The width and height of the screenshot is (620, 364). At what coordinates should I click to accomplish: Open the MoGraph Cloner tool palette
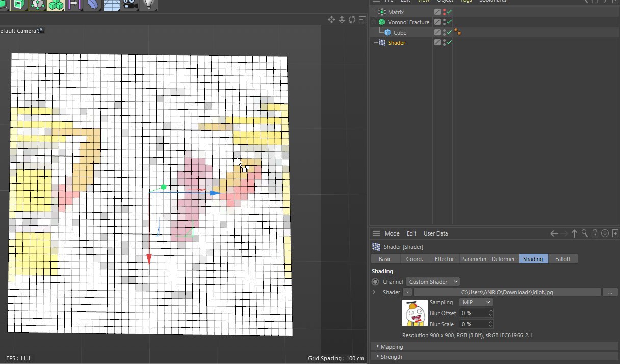[x=55, y=5]
